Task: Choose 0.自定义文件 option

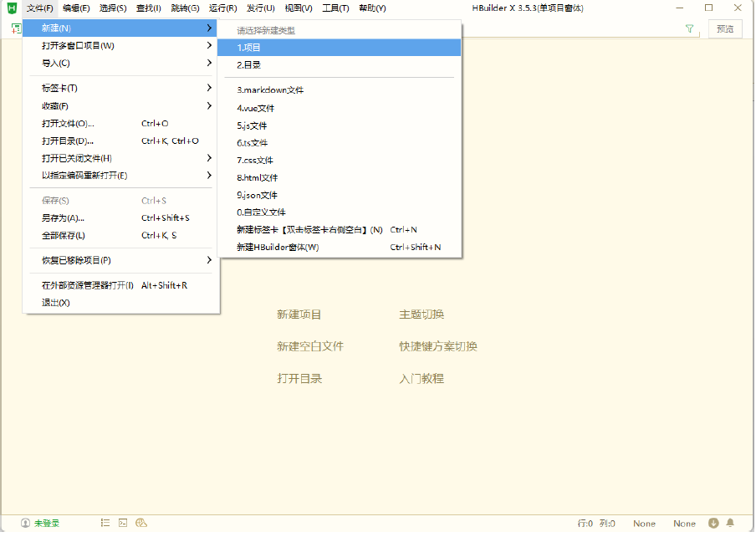Action: [340, 212]
